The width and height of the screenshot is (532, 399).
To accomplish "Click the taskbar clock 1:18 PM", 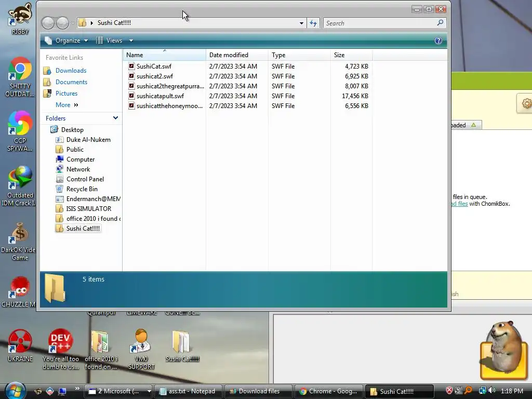I will coord(512,391).
